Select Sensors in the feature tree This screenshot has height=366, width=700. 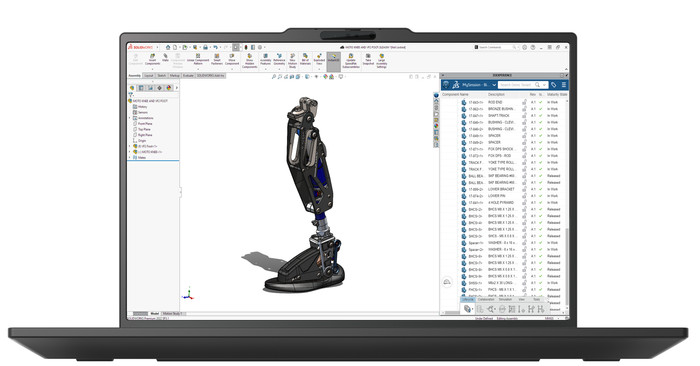pos(143,112)
